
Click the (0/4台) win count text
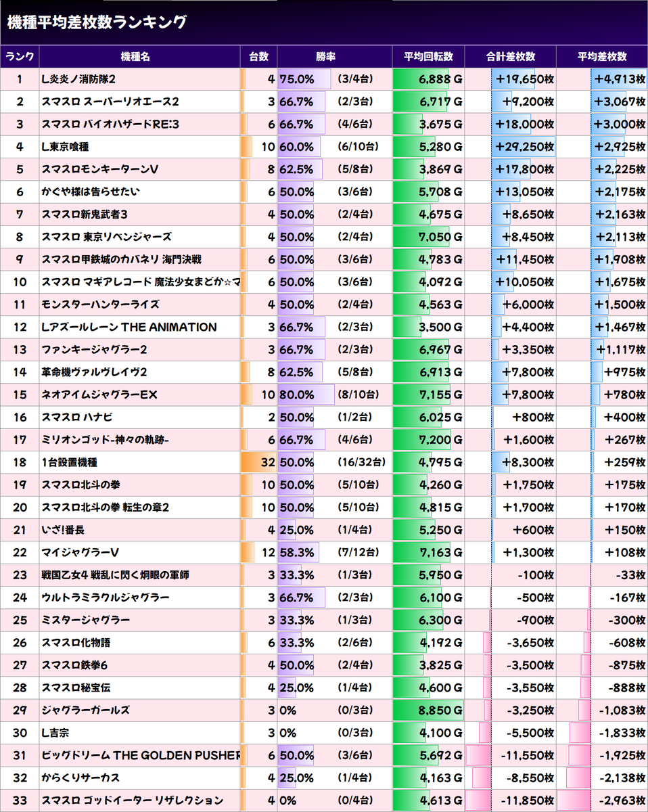point(355,801)
